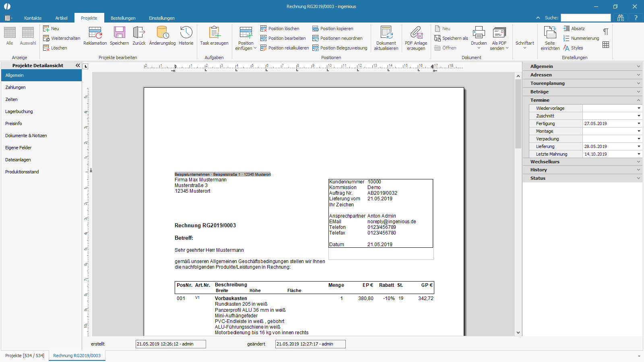Image resolution: width=644 pixels, height=362 pixels.
Task: Focus the Suche search field
Action: pyautogui.click(x=586, y=18)
